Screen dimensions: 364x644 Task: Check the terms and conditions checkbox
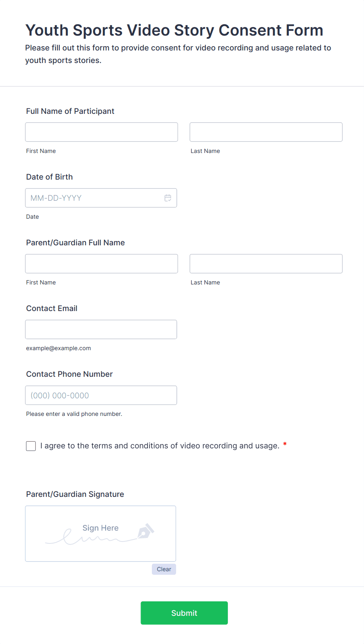click(31, 446)
